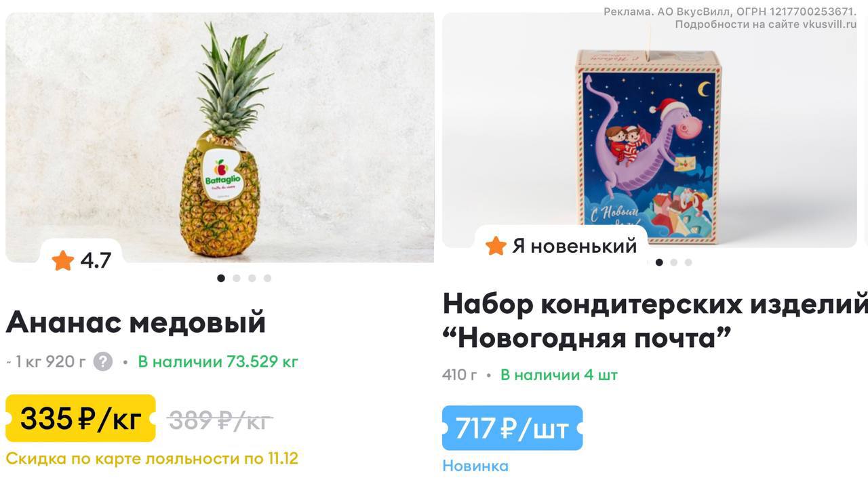Select the second carousel dot under the pineapple

click(x=237, y=278)
